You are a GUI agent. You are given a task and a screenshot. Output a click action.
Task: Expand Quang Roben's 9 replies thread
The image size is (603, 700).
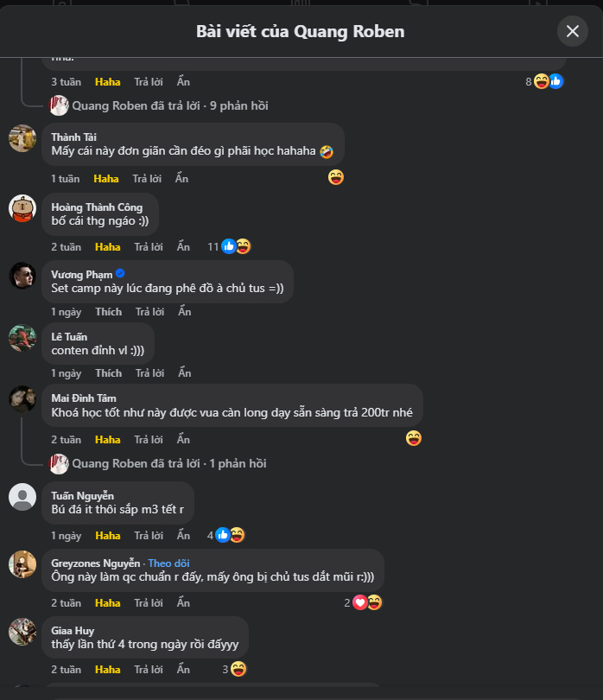tap(169, 106)
